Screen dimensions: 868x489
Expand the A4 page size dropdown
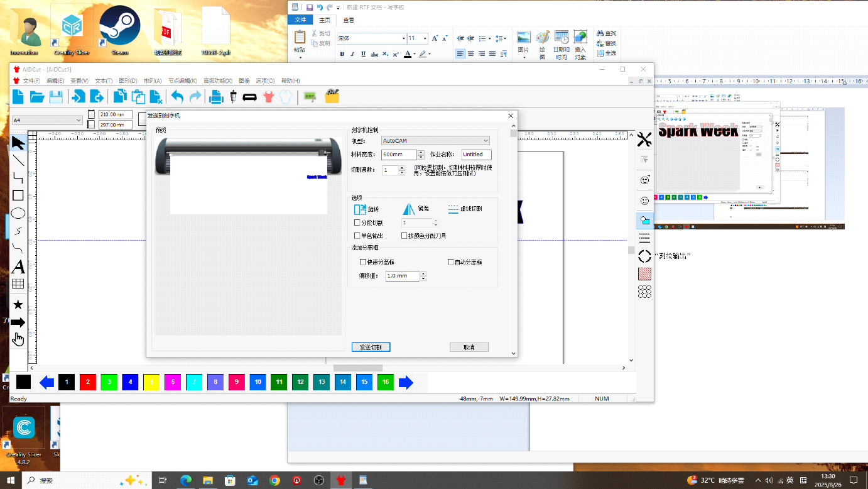click(47, 119)
